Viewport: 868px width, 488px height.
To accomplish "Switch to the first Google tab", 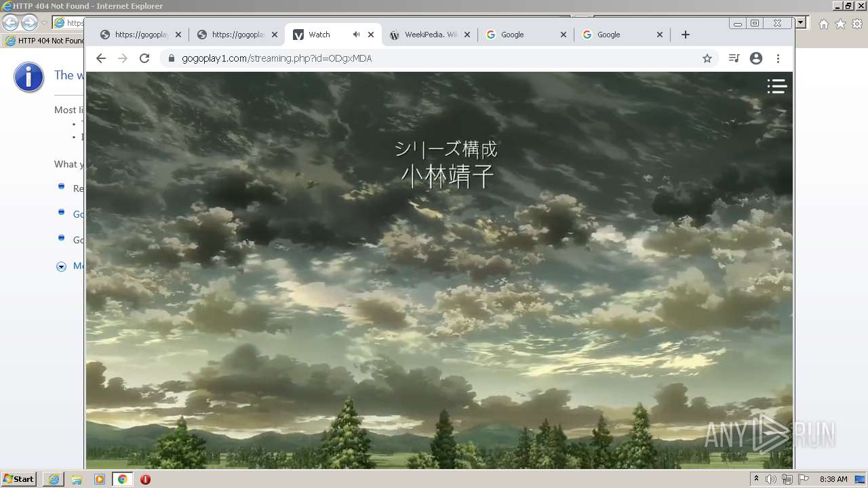I will [x=526, y=35].
